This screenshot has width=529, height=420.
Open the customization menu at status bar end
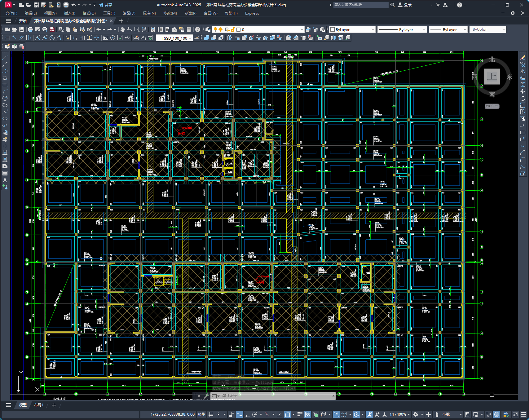[523, 414]
